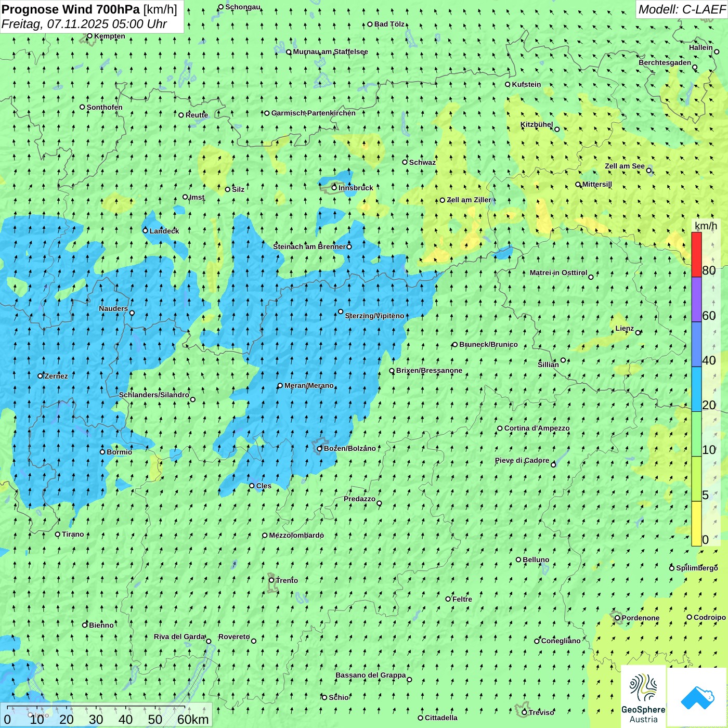
Task: Click the 'Codroipo' label
Action: tap(710, 617)
